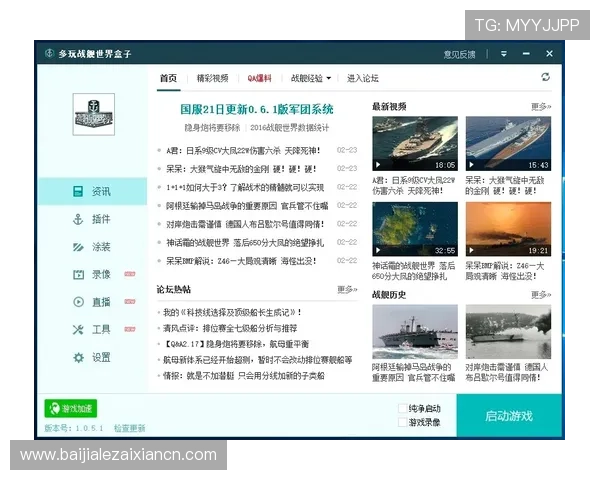Open forum post 清风点评：排位赛全七级船分析
The height and width of the screenshot is (480, 600).
point(230,328)
